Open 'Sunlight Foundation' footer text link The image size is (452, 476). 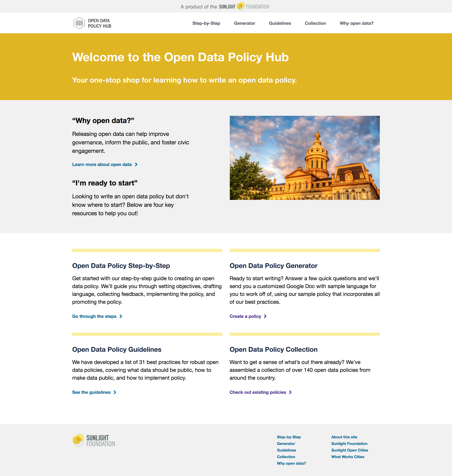point(349,444)
